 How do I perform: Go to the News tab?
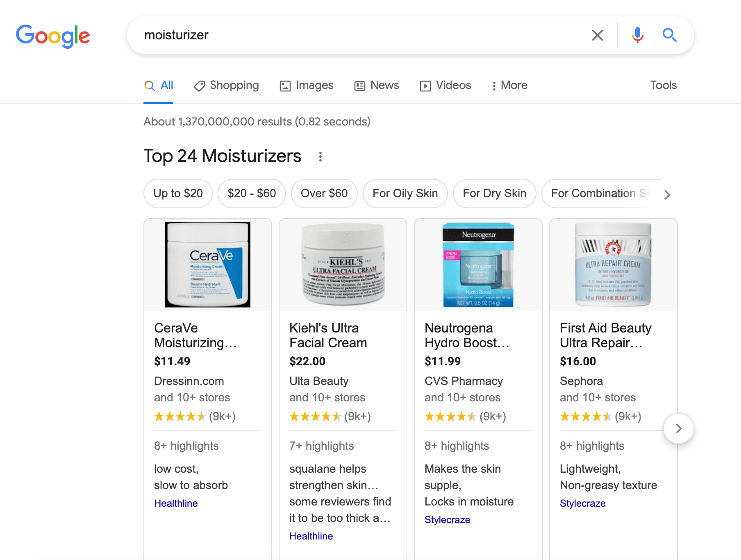click(x=377, y=85)
